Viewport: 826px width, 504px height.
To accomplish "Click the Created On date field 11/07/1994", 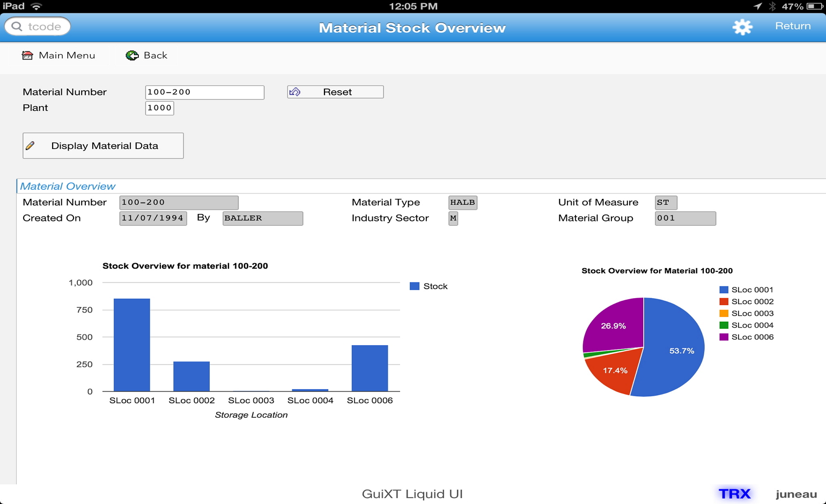I will tap(153, 218).
